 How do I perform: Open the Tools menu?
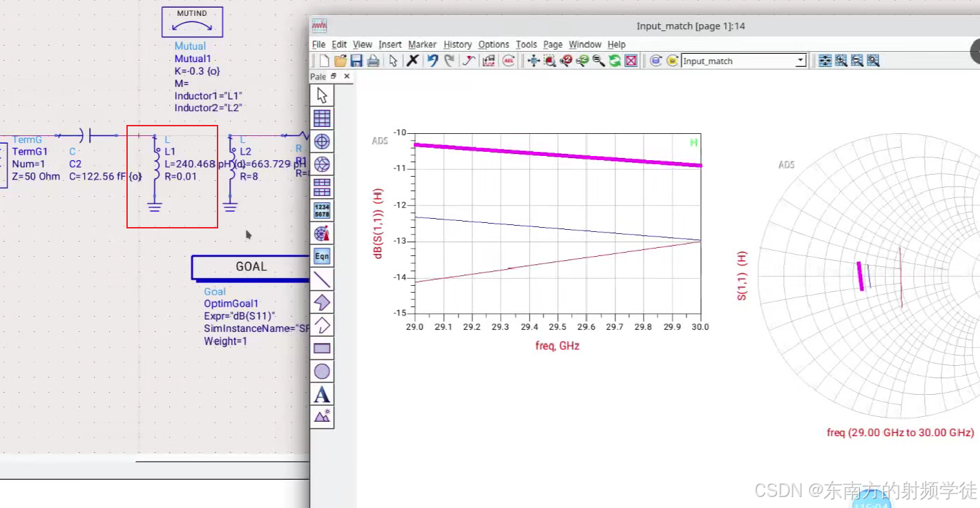[526, 44]
